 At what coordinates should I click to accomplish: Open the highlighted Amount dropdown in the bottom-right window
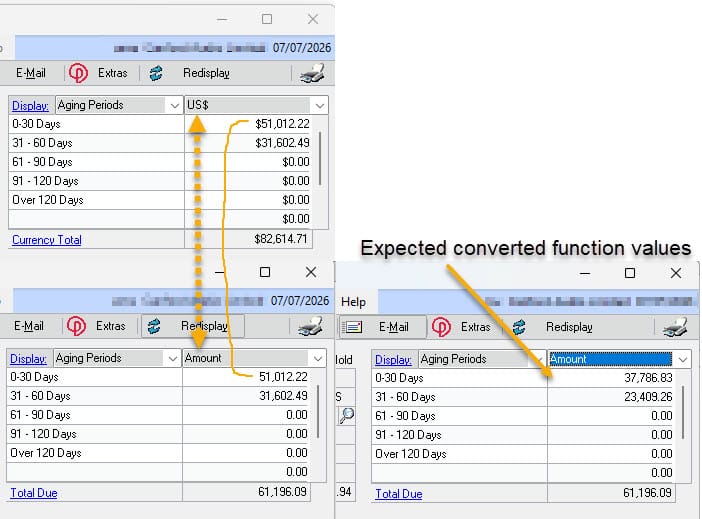click(683, 359)
